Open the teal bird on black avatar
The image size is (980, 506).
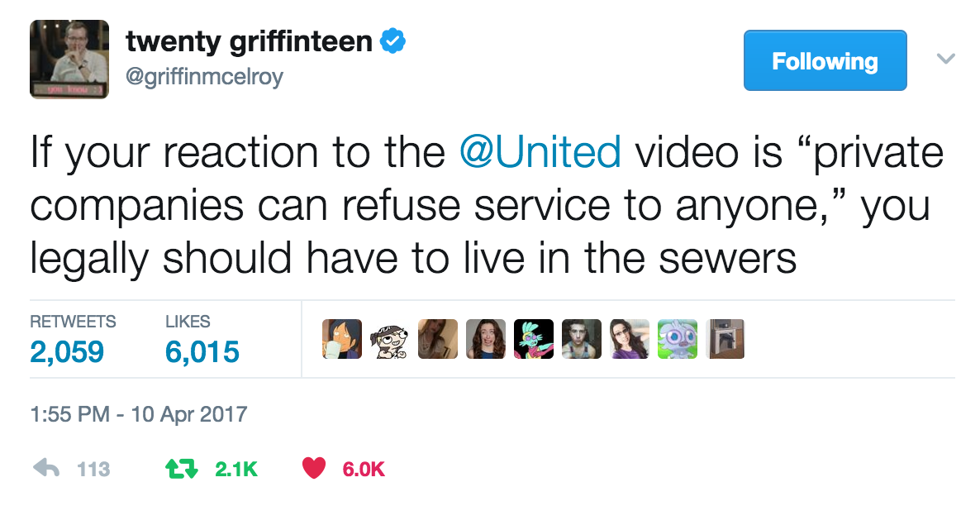(x=534, y=339)
